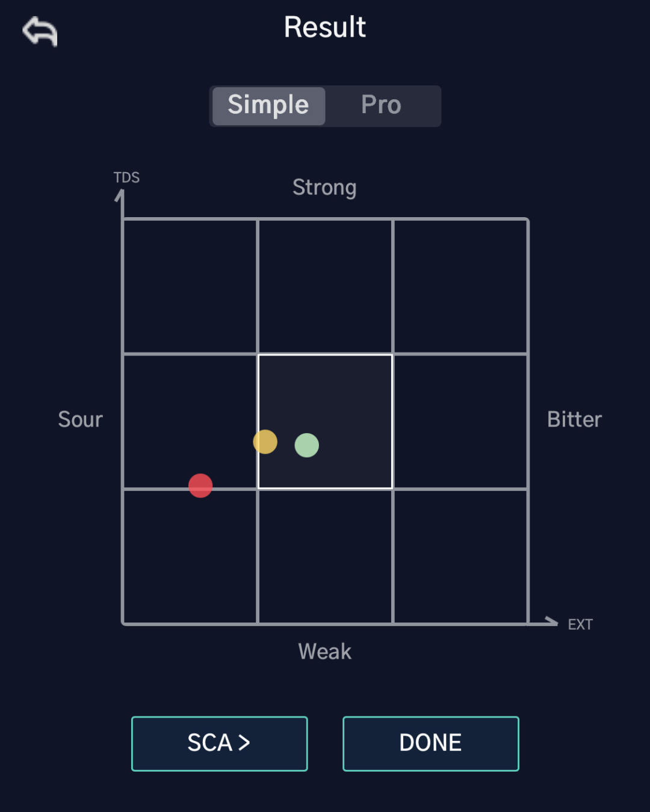Click the Sour label left of chart

80,419
